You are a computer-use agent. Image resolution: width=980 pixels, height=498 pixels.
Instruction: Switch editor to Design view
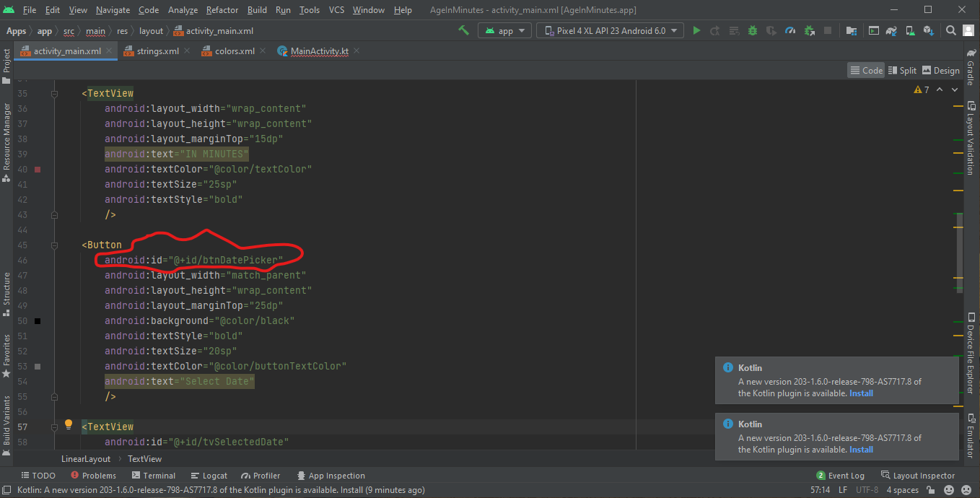941,70
